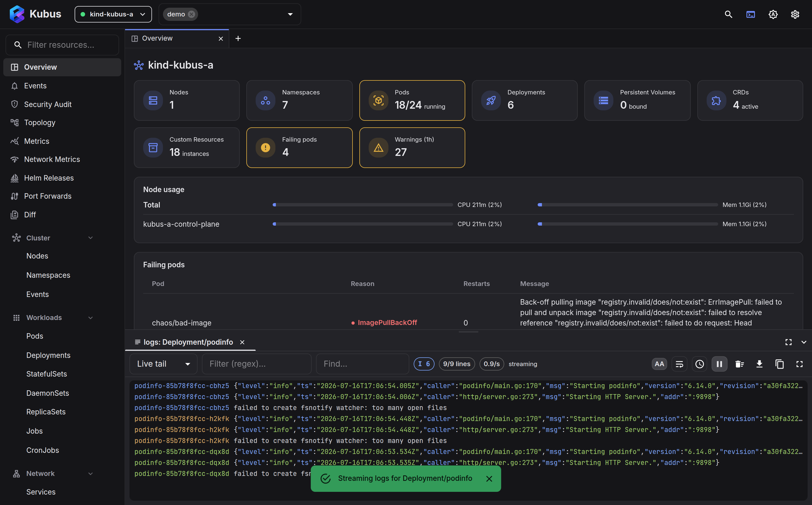This screenshot has width=812, height=505.
Task: Maximize the bottom logs panel
Action: tap(788, 342)
